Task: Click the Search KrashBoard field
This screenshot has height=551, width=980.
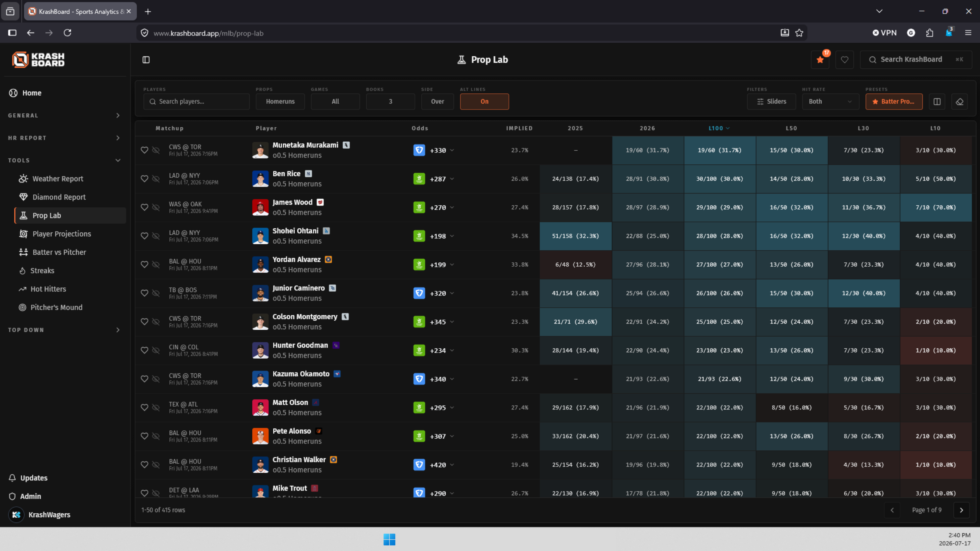Action: [x=916, y=60]
